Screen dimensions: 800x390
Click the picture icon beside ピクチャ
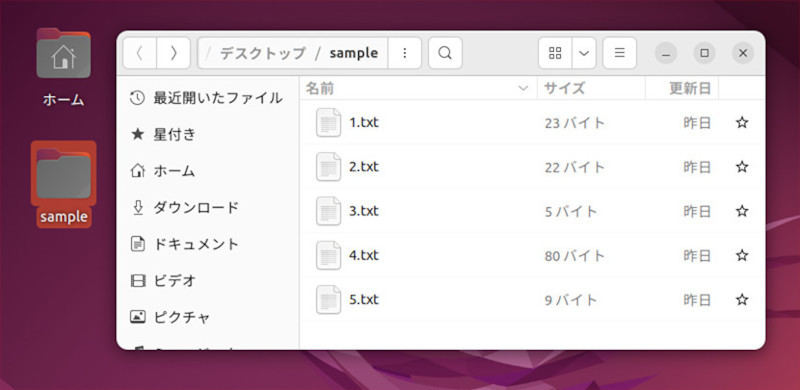point(138,317)
